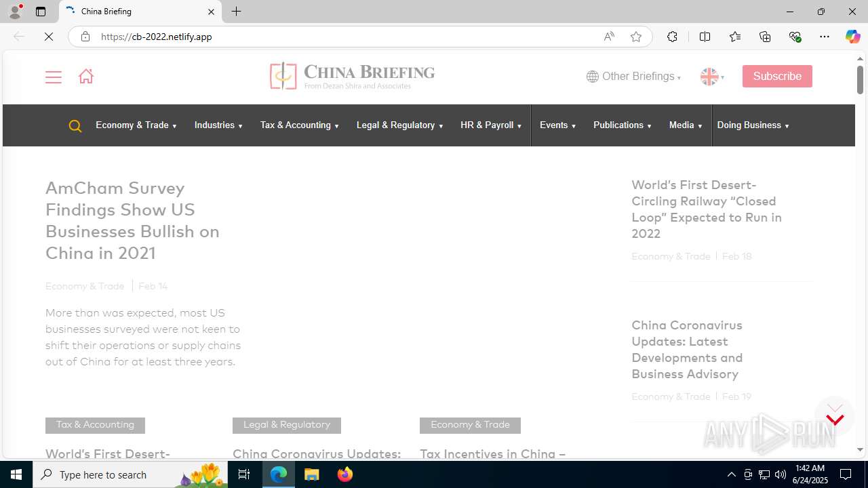The width and height of the screenshot is (868, 488).
Task: Open Desert-Circling Railway Closed Loop article in sidebar
Action: pos(707,209)
